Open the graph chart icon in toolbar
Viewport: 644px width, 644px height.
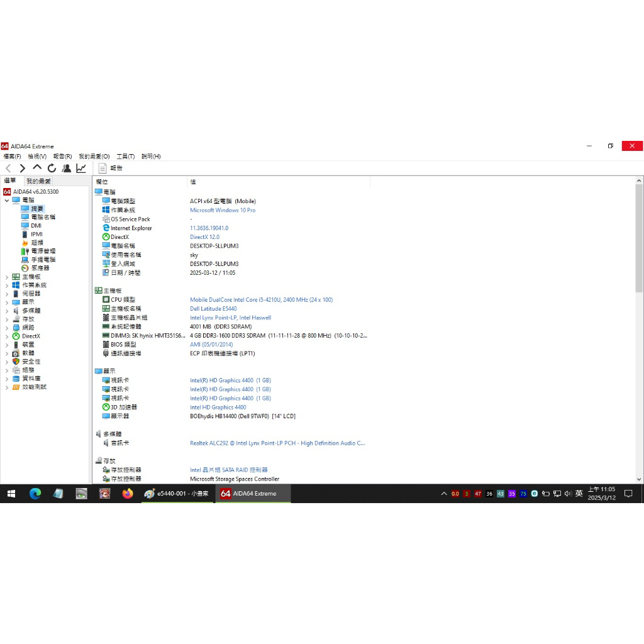81,168
